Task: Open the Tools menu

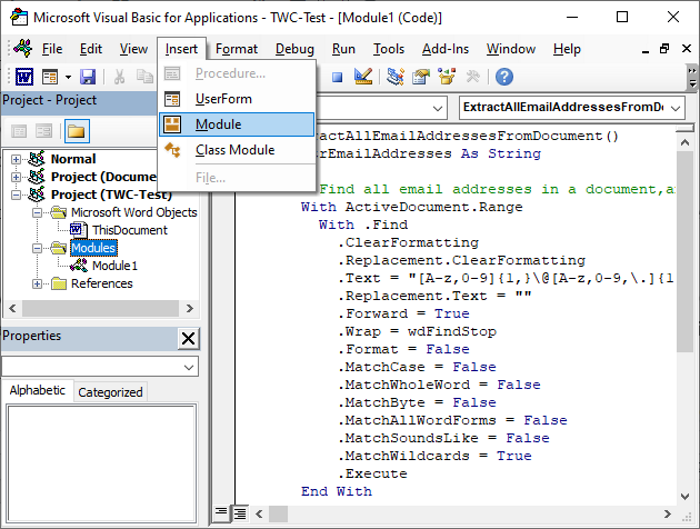Action: (x=389, y=49)
